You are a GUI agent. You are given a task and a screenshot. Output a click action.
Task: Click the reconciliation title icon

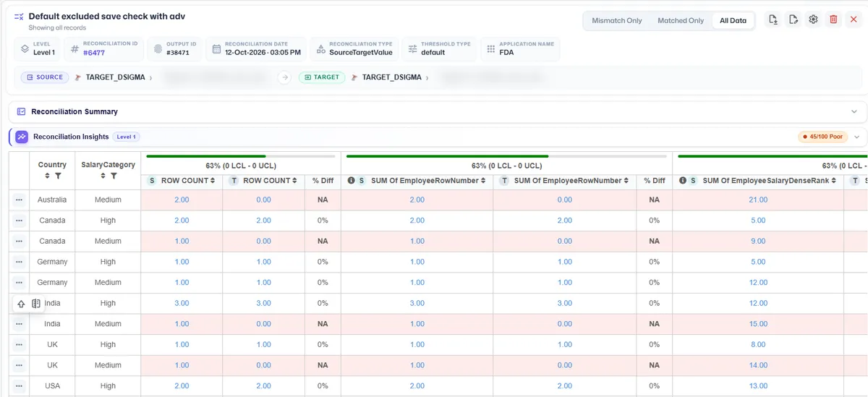[x=19, y=17]
